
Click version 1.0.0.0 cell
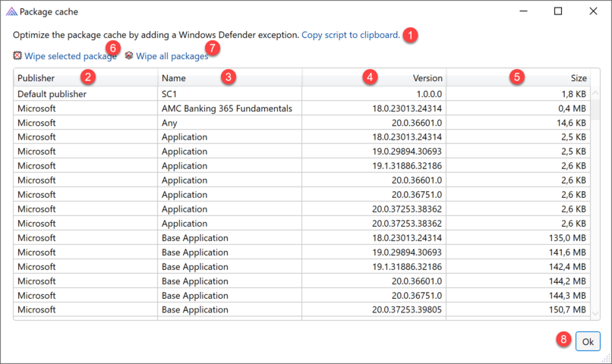pos(374,94)
